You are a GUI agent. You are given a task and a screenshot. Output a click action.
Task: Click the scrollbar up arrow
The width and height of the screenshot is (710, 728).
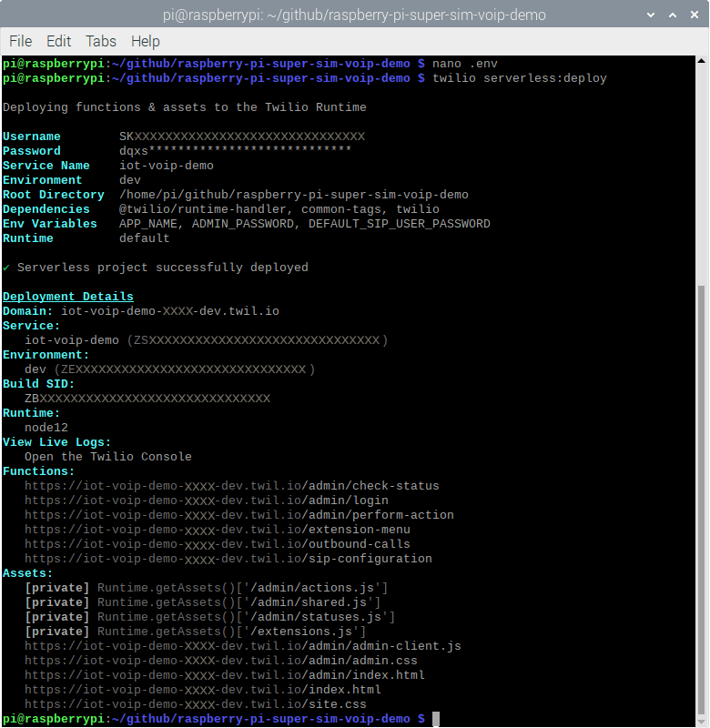tap(701, 61)
